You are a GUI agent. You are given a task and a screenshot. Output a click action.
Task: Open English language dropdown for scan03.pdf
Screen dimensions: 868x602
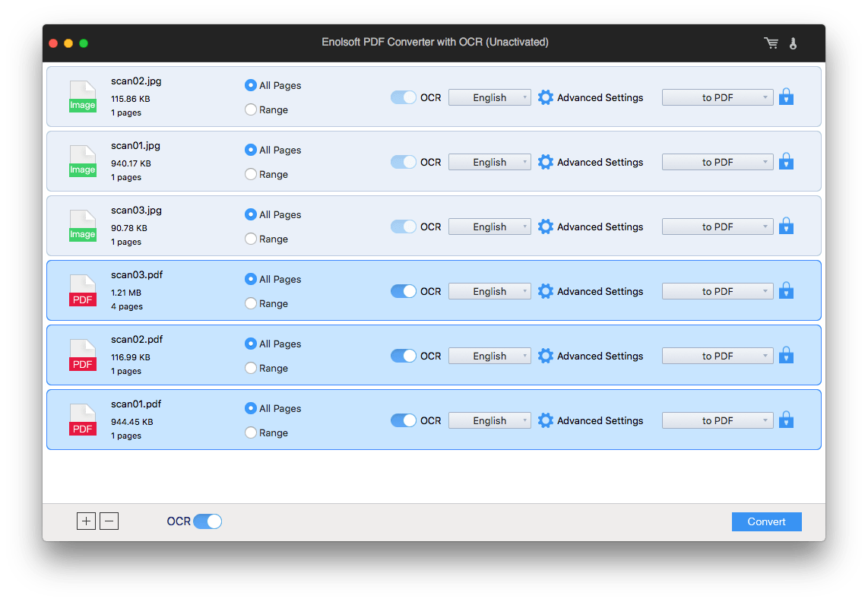click(x=489, y=291)
